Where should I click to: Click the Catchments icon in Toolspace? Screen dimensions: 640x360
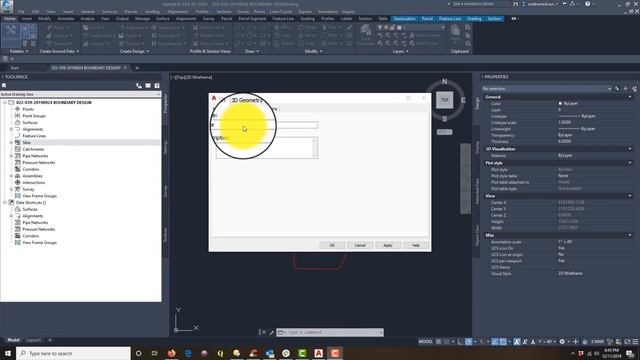pos(18,149)
